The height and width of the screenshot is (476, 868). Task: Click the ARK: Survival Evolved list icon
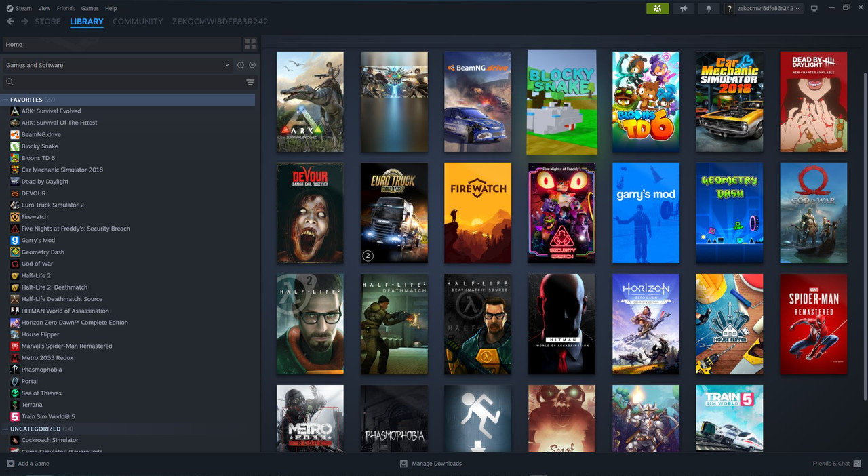(x=15, y=111)
